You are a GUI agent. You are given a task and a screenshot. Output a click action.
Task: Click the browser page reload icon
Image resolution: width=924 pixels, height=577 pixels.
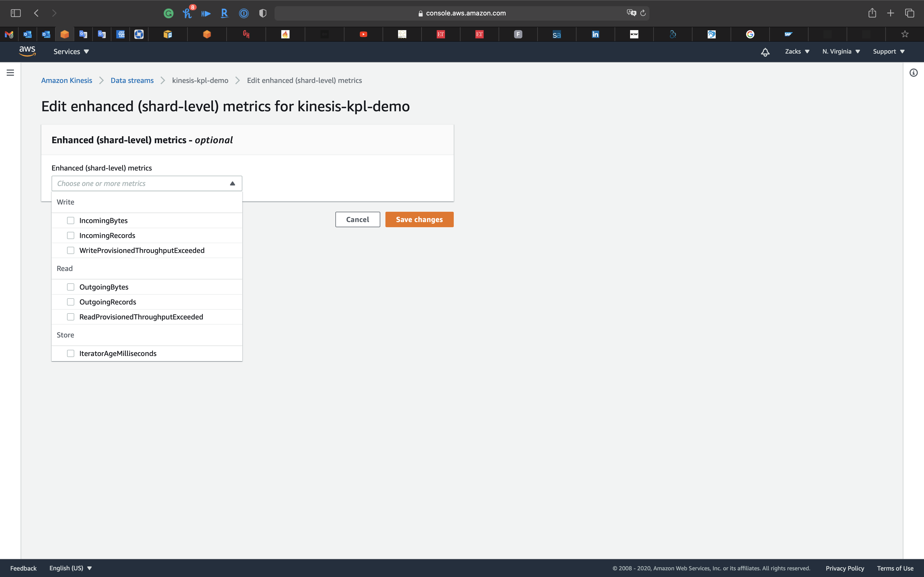click(643, 13)
